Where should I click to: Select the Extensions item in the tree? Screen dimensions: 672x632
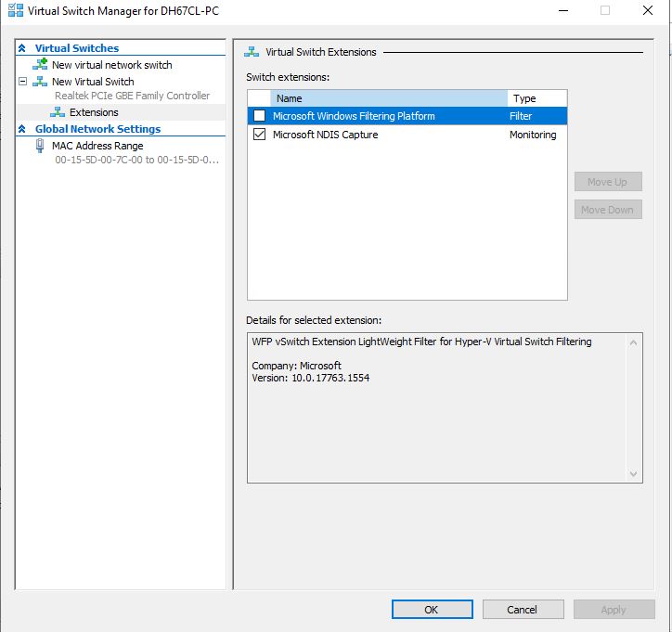click(94, 112)
